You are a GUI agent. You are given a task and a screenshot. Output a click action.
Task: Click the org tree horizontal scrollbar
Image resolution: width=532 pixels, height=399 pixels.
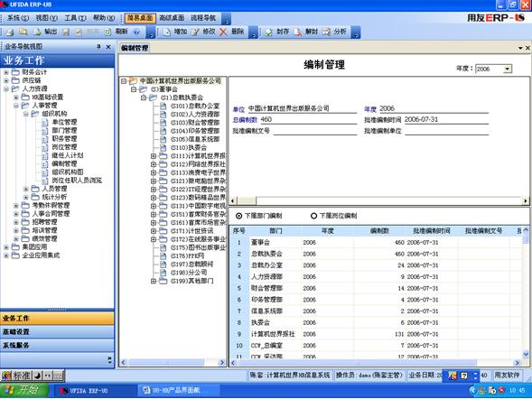(173, 362)
